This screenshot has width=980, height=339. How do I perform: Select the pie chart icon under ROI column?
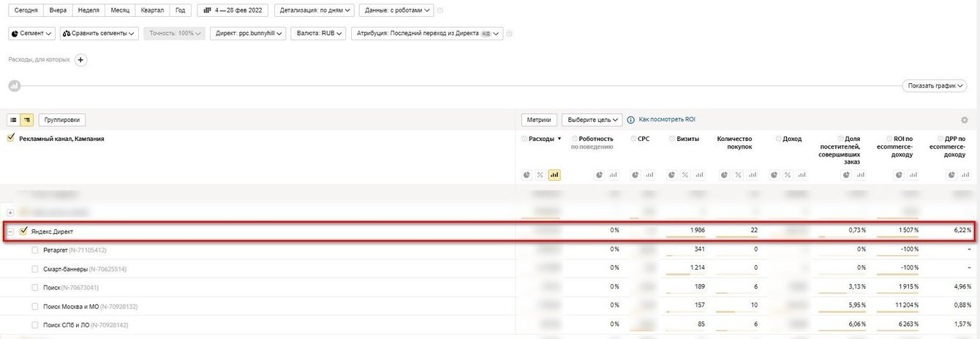899,175
